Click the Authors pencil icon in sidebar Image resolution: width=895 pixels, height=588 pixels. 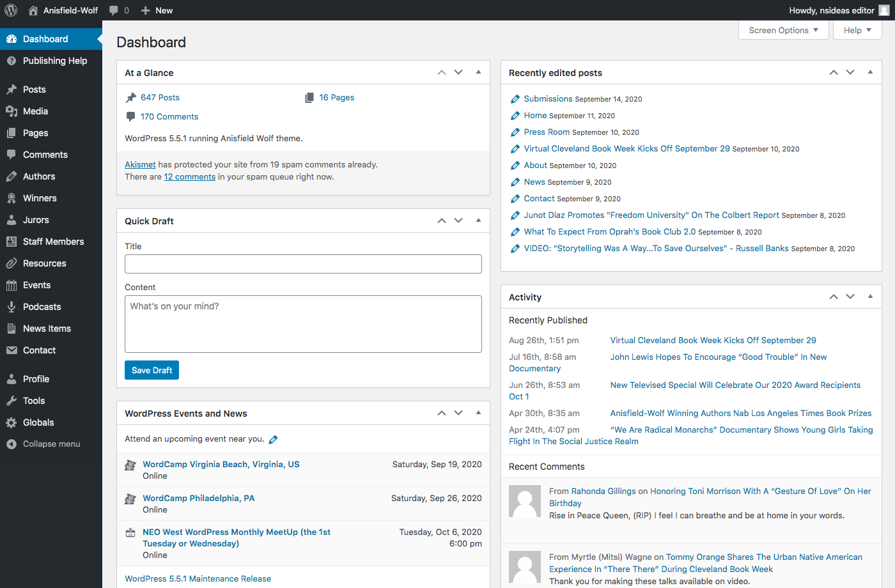(12, 176)
